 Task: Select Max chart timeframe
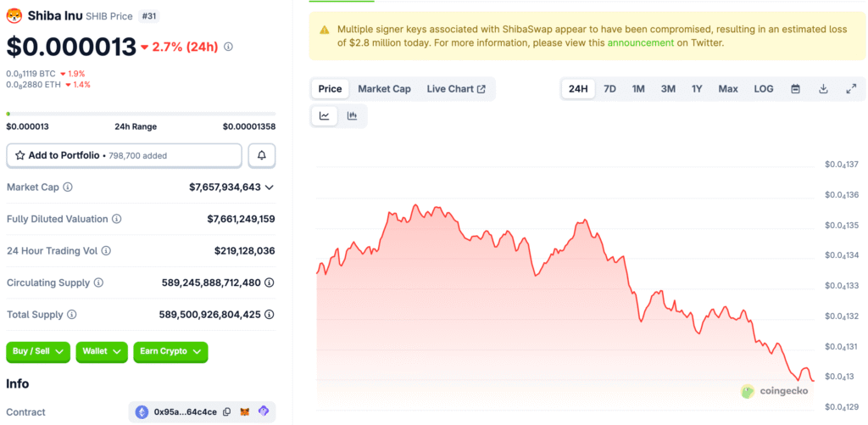728,89
